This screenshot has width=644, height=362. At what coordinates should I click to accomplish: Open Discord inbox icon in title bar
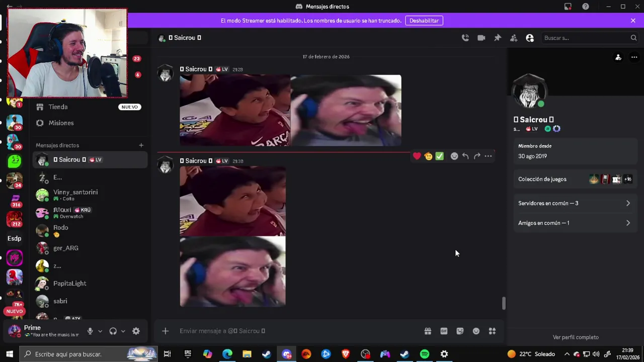568,7
